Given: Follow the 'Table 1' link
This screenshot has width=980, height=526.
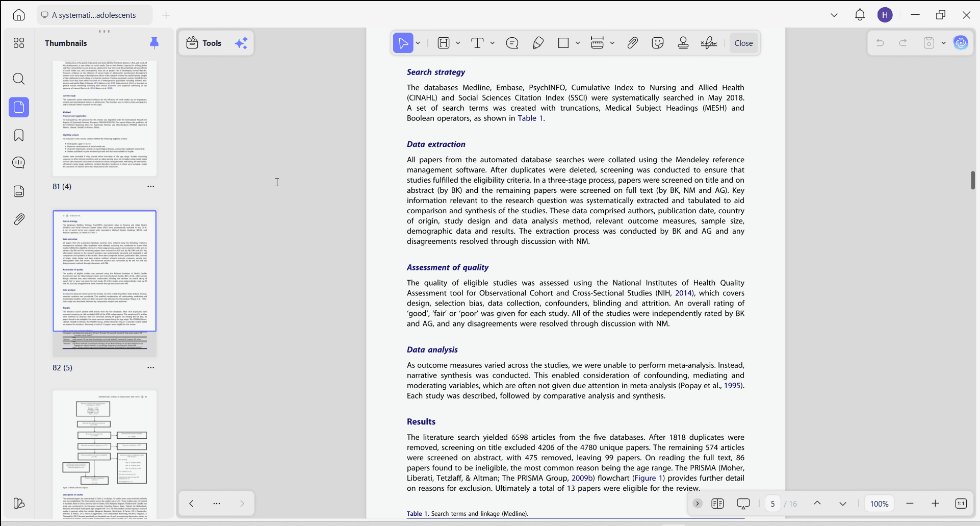Looking at the screenshot, I should click(x=530, y=118).
